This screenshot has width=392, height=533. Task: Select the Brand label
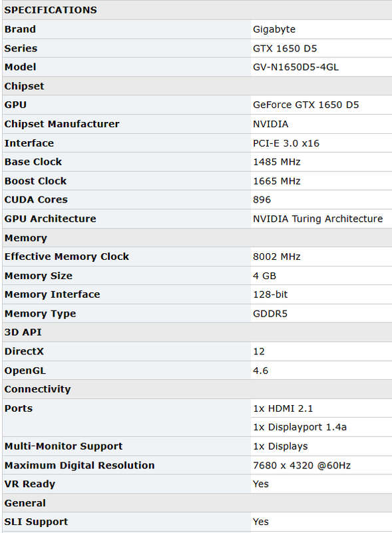pos(20,29)
